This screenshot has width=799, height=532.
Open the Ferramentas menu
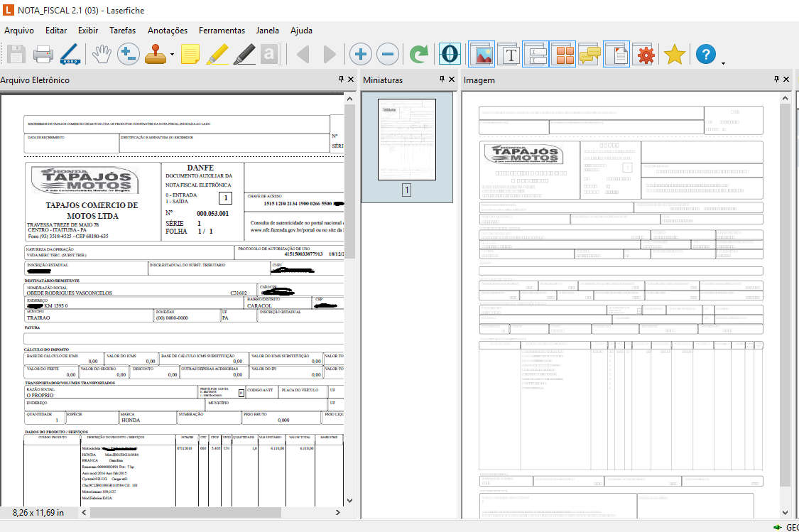[222, 31]
